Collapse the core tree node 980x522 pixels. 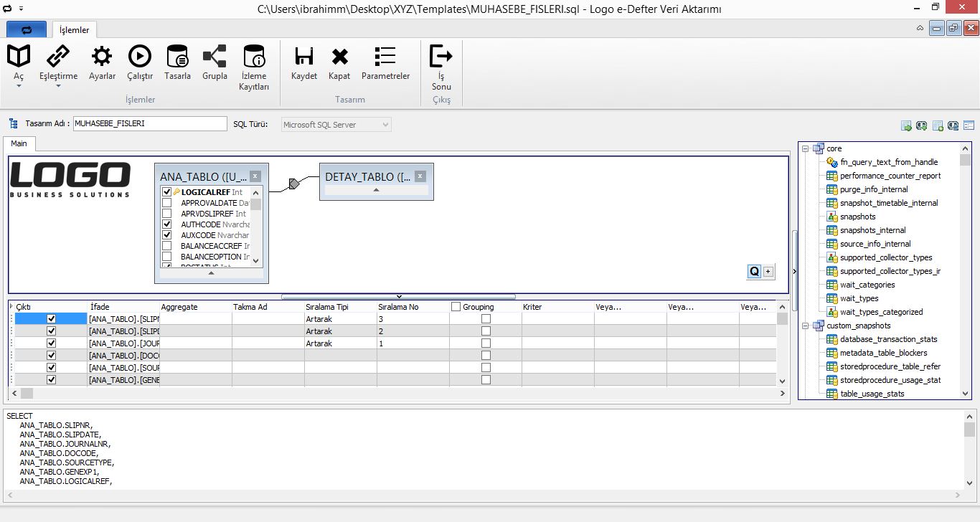tap(806, 148)
